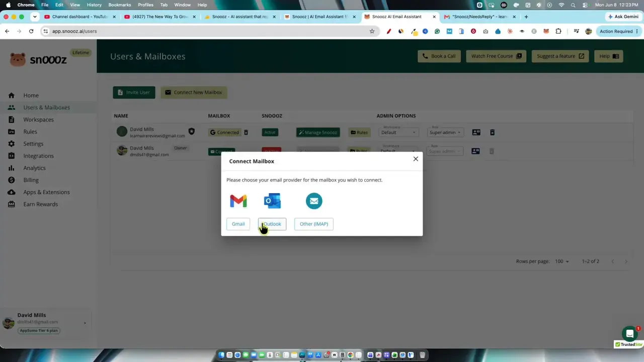This screenshot has height=362, width=644.
Task: Click trash icon beside Connected badge
Action: tap(246, 133)
